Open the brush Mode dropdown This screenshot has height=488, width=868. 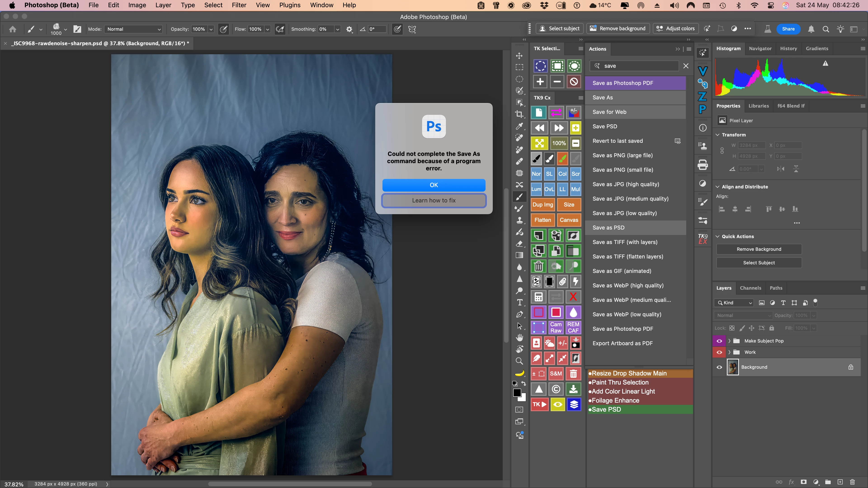(133, 29)
